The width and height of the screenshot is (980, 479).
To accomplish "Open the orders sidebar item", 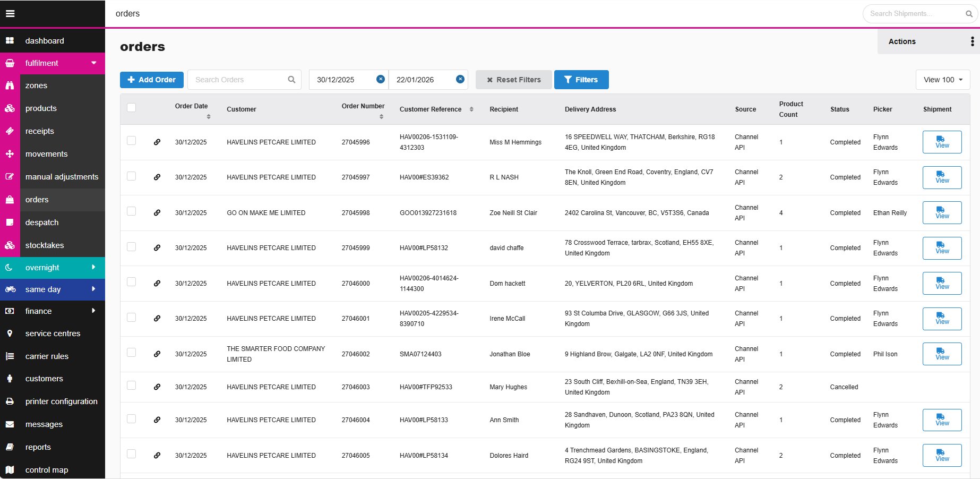I will 53,200.
